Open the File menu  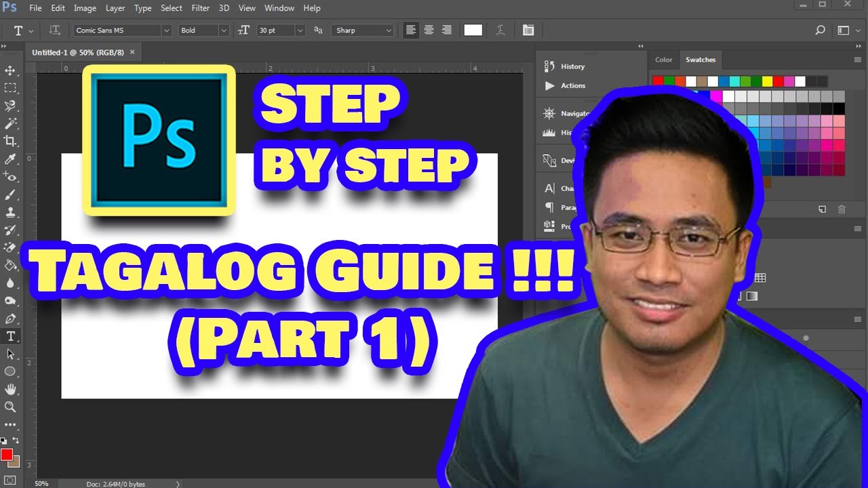coord(36,8)
